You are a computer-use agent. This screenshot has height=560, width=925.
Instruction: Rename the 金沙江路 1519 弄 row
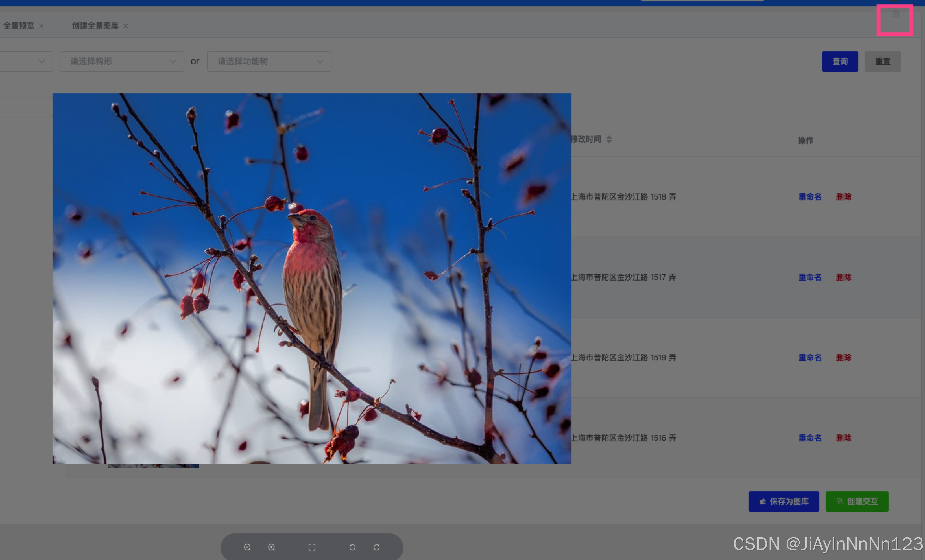click(x=810, y=357)
